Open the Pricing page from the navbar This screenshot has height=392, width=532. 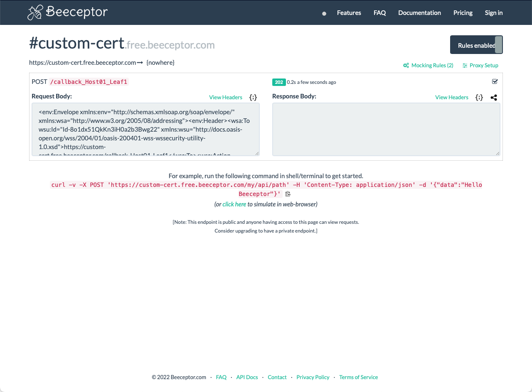(x=463, y=12)
